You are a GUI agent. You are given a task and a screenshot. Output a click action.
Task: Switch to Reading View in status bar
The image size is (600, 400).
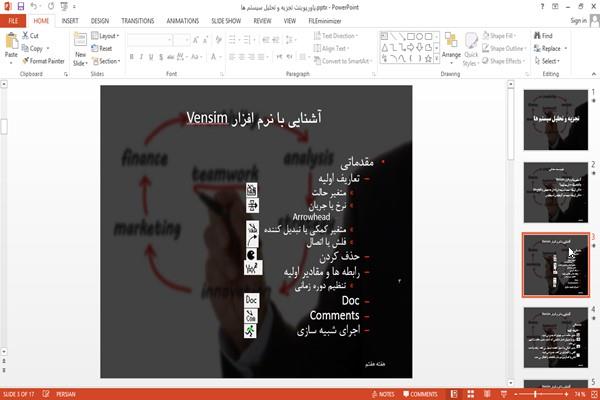tap(487, 394)
